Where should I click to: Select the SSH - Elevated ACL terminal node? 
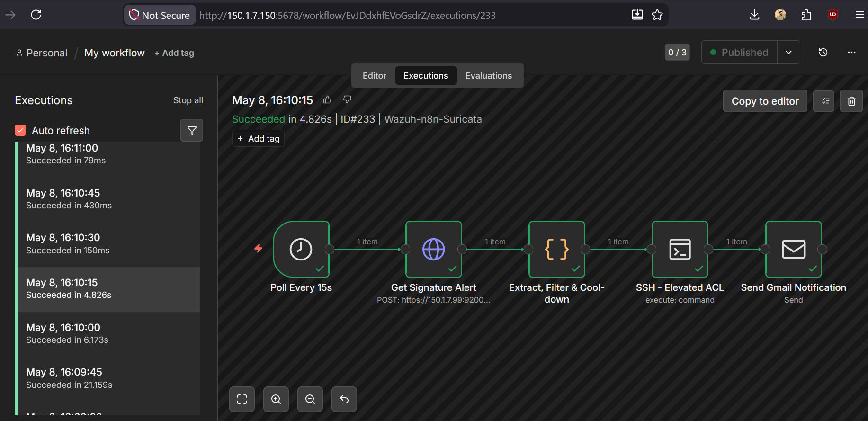pyautogui.click(x=680, y=249)
